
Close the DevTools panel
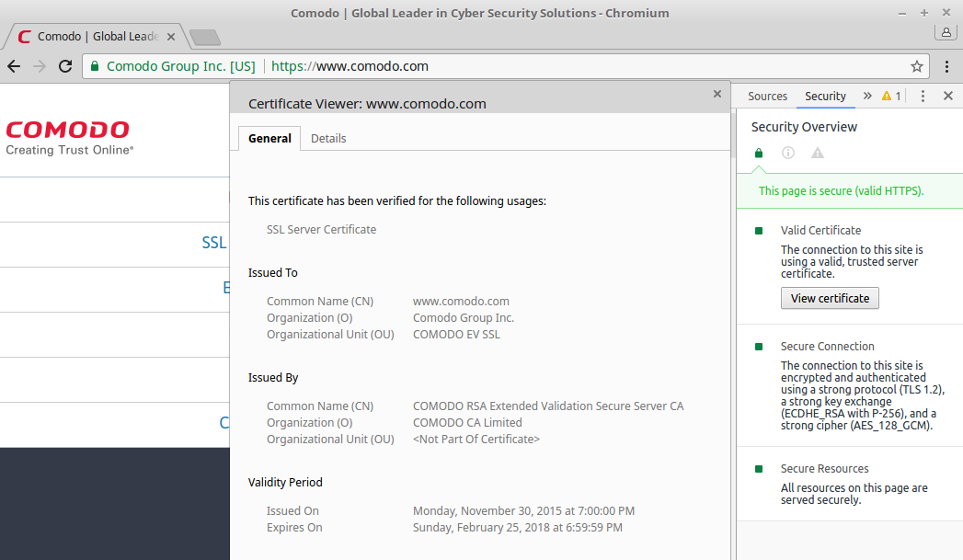947,96
